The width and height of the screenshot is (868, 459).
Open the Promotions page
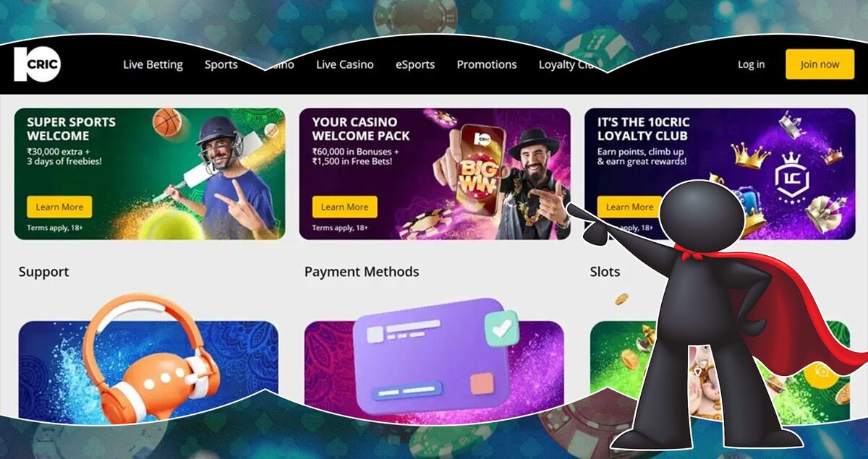coord(487,64)
